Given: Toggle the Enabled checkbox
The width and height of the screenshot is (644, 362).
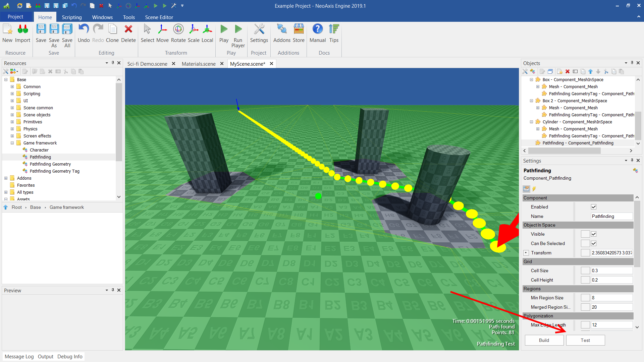Looking at the screenshot, I should click(x=594, y=207).
